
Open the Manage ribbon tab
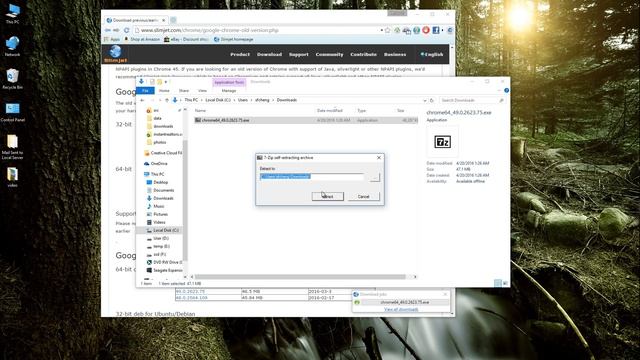pos(229,91)
